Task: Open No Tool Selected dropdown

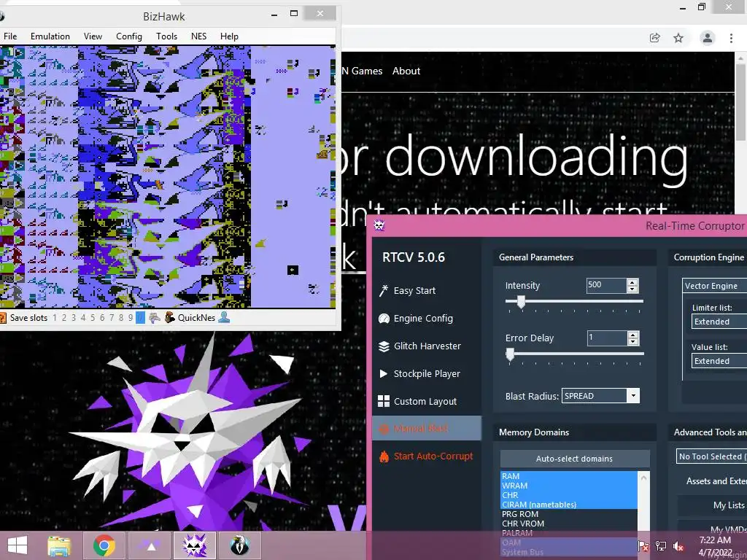Action: pyautogui.click(x=712, y=456)
